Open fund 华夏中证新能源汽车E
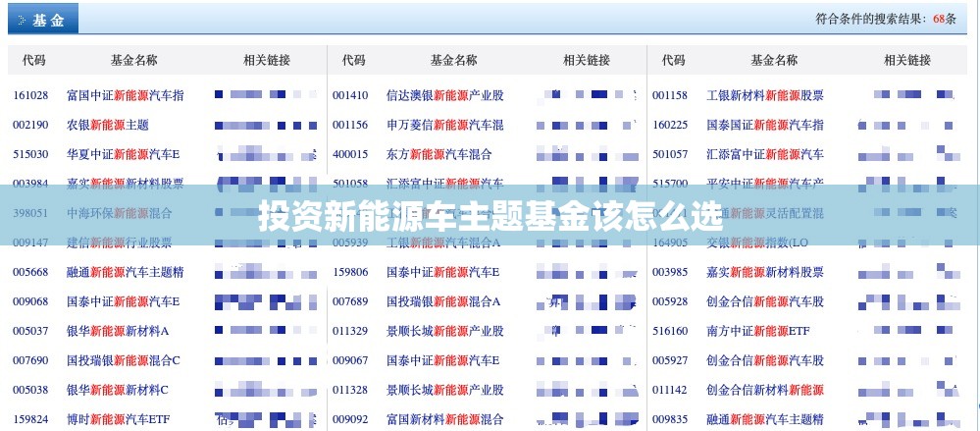 point(124,154)
